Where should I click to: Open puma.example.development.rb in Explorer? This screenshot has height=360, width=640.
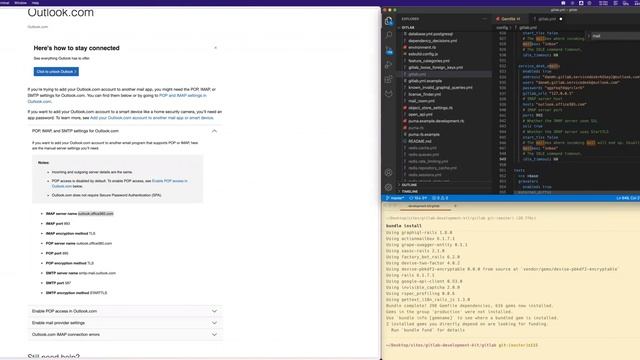tap(436, 121)
